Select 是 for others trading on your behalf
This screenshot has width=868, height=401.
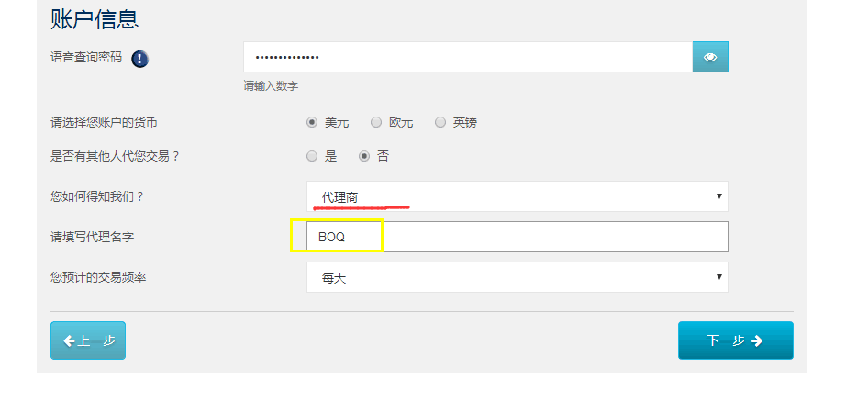[312, 156]
